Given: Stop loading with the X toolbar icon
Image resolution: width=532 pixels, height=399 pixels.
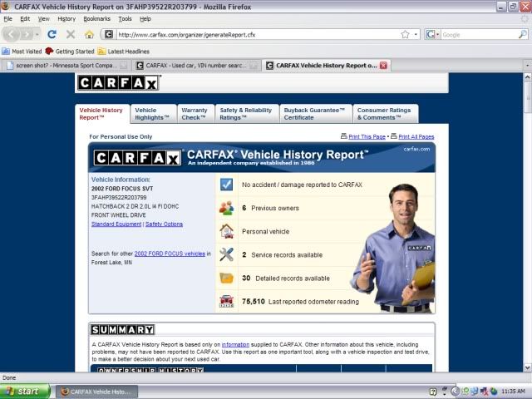Looking at the screenshot, I should (71, 34).
